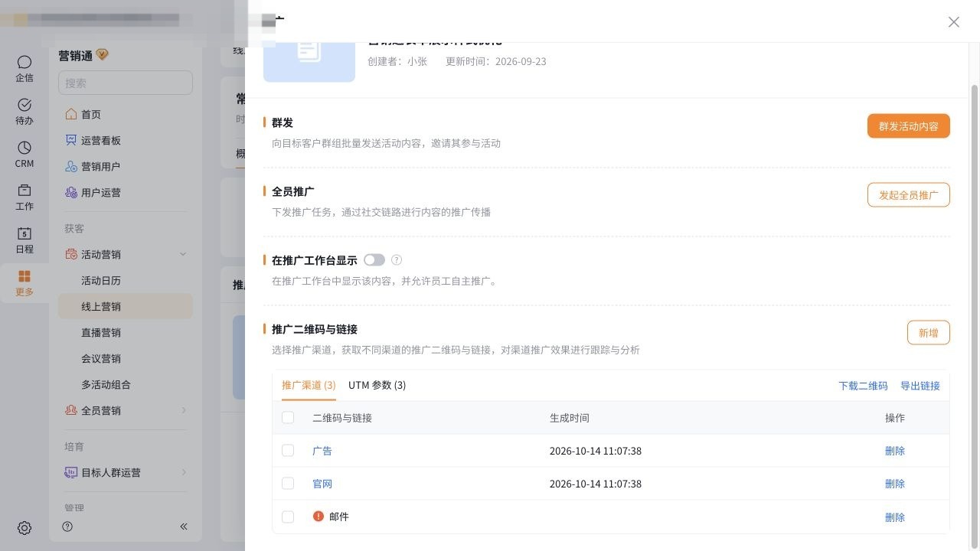Image resolution: width=980 pixels, height=551 pixels.
Task: Click the 营销通 badge icon
Action: tap(103, 55)
